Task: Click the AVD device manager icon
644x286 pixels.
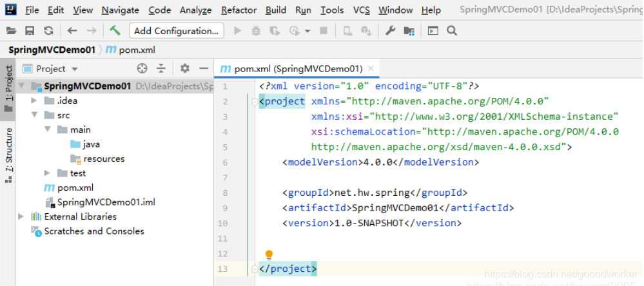Action: coord(348,31)
